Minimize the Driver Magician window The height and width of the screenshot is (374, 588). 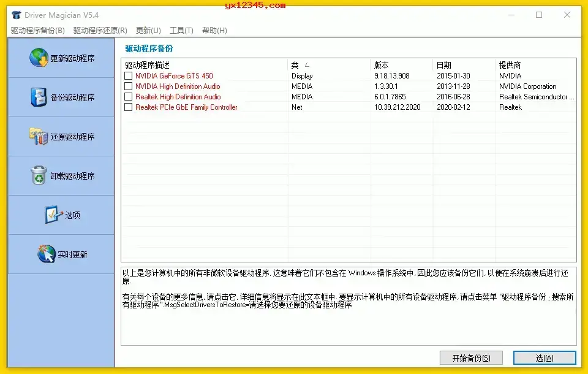click(x=511, y=15)
